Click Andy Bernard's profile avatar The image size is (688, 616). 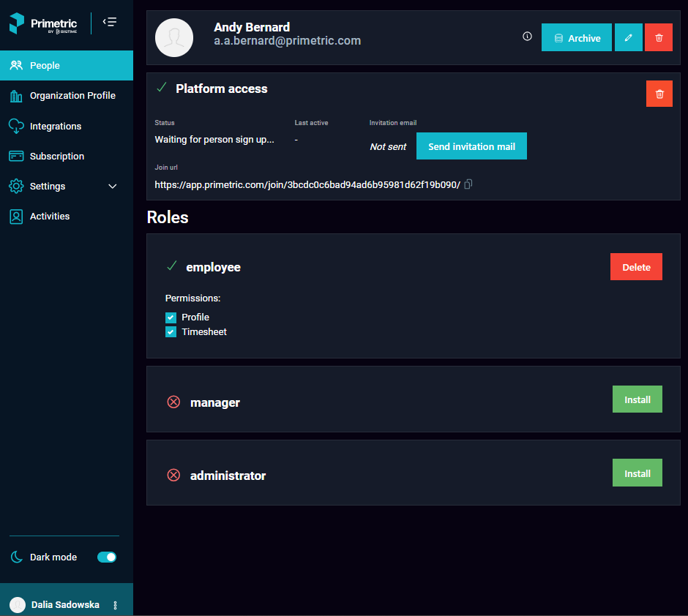[x=174, y=38]
